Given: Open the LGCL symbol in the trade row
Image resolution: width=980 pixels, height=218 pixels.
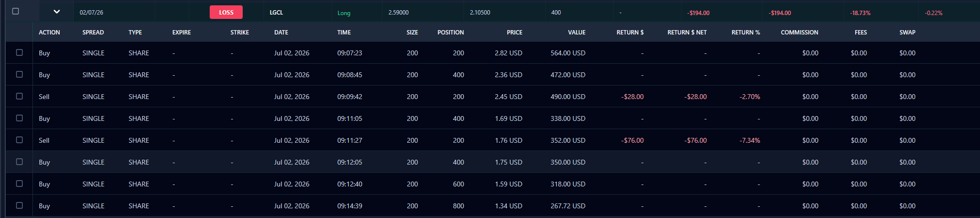Looking at the screenshot, I should (x=276, y=13).
